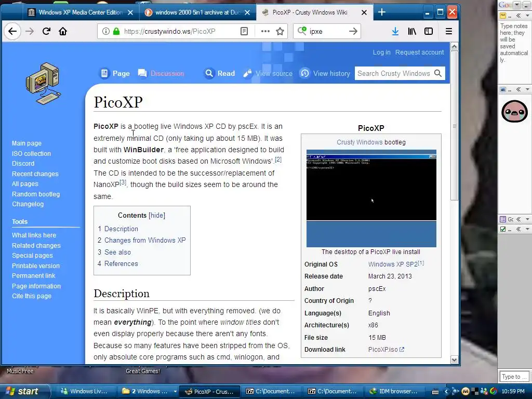Image resolution: width=532 pixels, height=399 pixels.
Task: Click the page scrollbar down arrow
Action: coord(454,360)
